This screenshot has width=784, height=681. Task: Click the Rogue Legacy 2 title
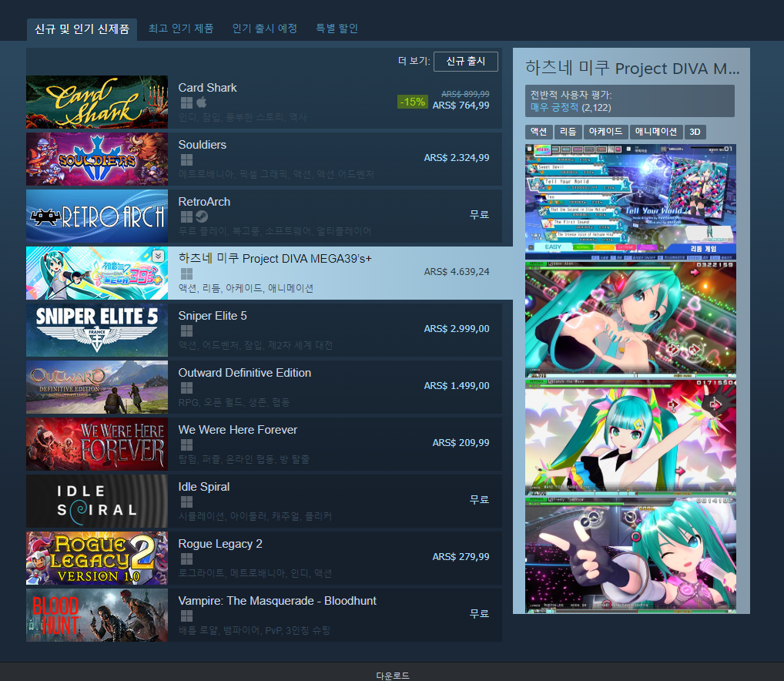click(x=220, y=544)
